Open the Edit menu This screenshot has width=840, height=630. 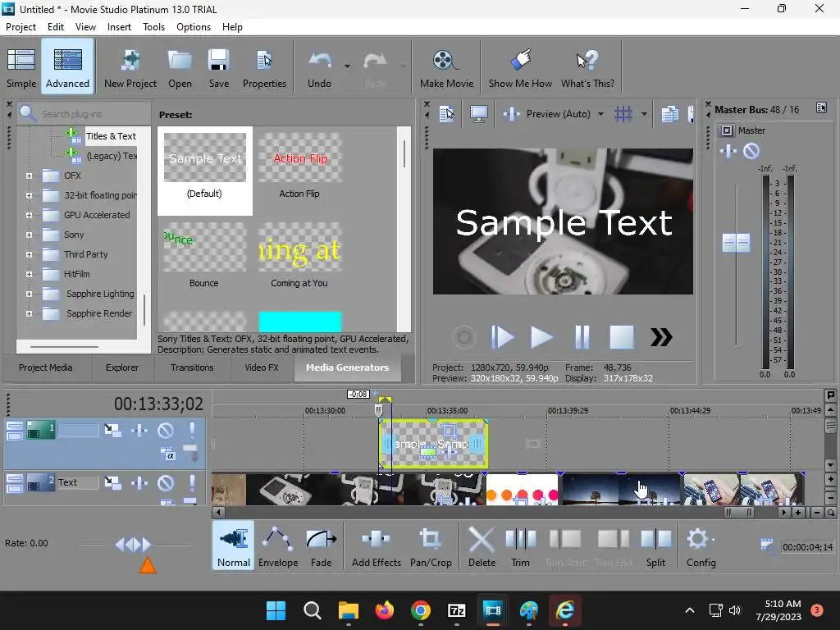click(56, 27)
